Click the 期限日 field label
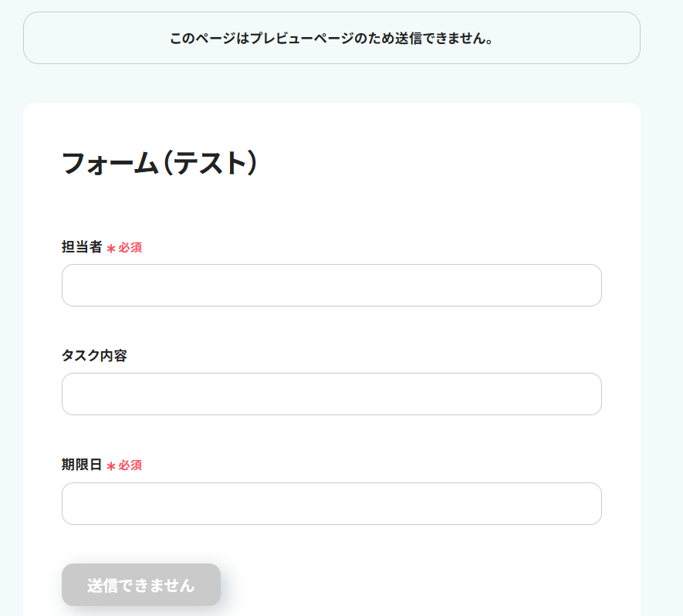 point(82,465)
